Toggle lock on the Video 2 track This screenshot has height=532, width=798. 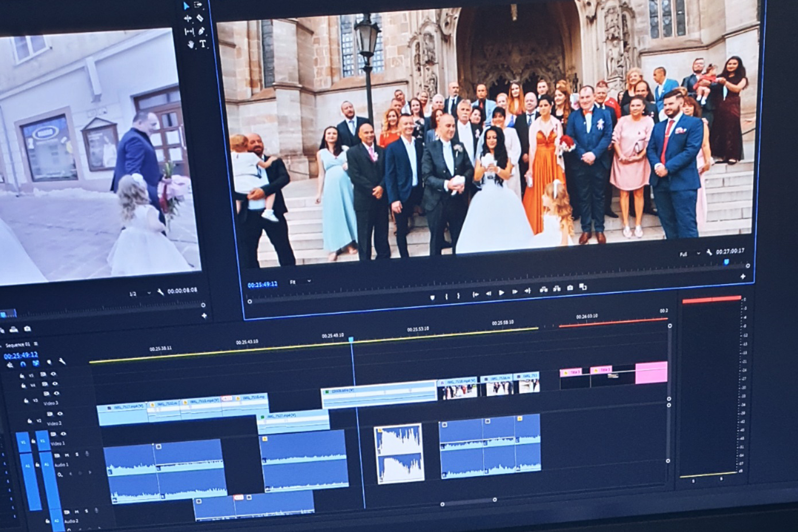(x=30, y=421)
